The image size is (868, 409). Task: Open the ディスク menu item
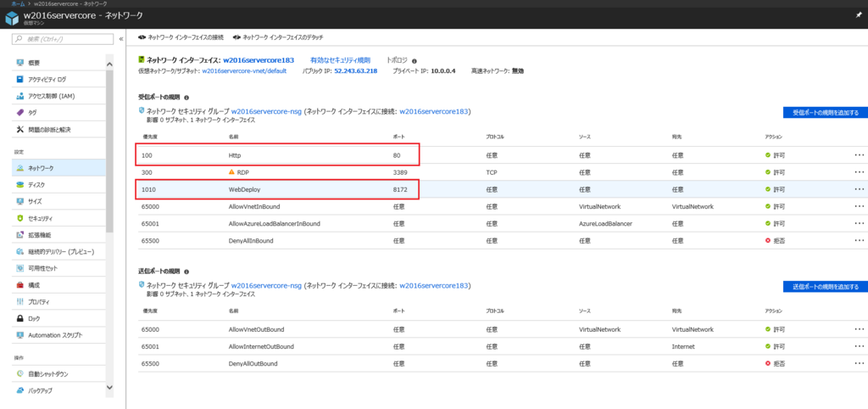(x=58, y=184)
